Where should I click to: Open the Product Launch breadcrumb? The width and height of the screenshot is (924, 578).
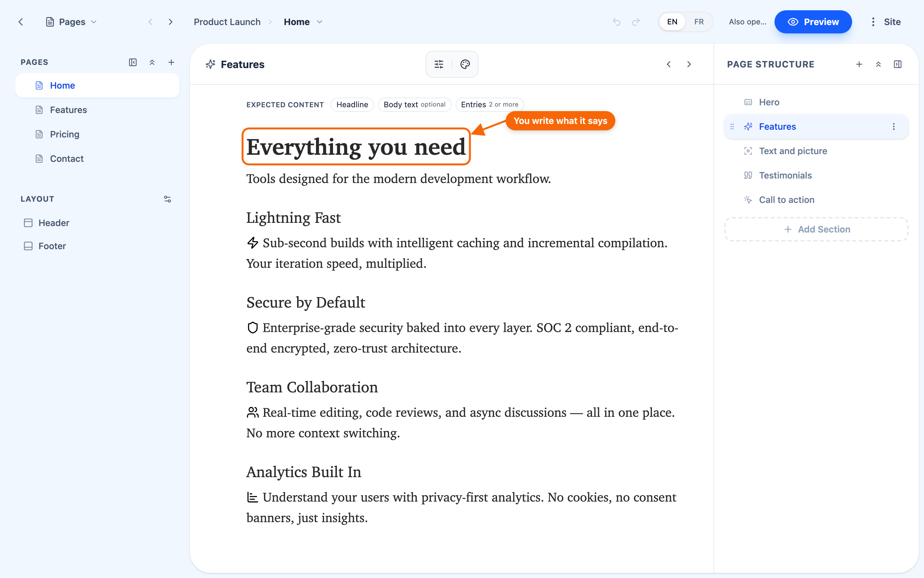point(227,22)
